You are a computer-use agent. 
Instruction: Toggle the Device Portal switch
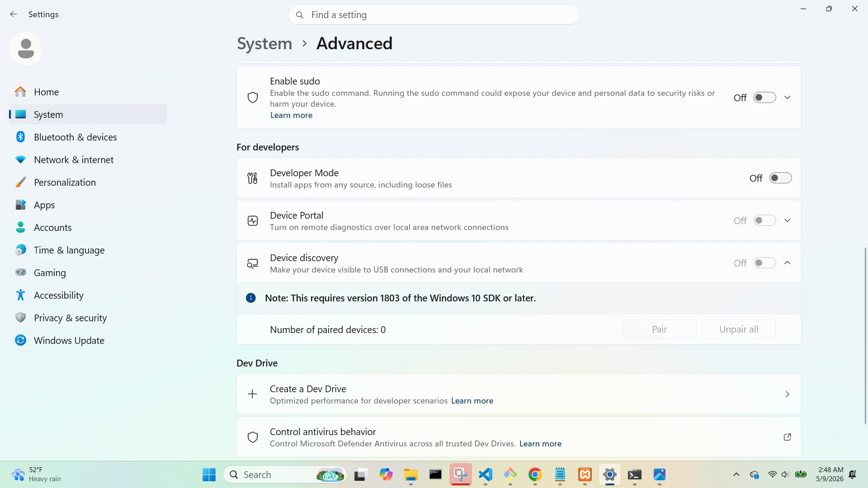[764, 221]
